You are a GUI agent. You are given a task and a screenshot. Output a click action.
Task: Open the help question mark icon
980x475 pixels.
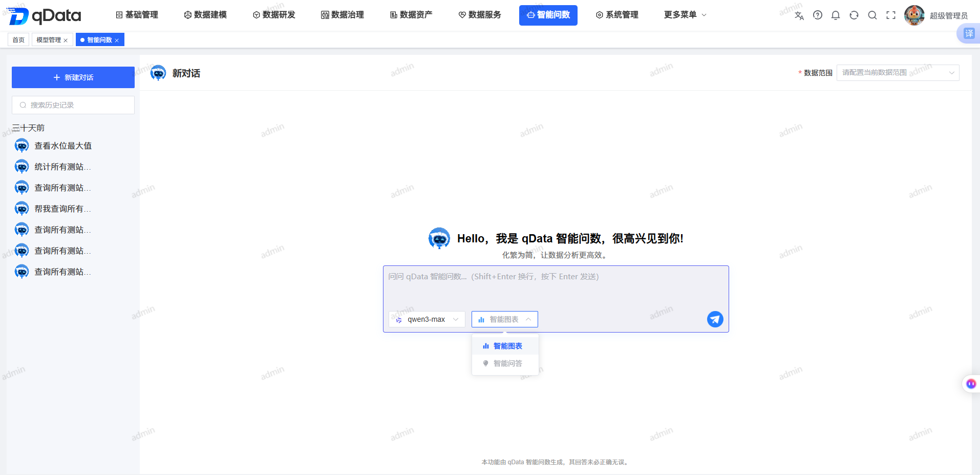coord(818,15)
